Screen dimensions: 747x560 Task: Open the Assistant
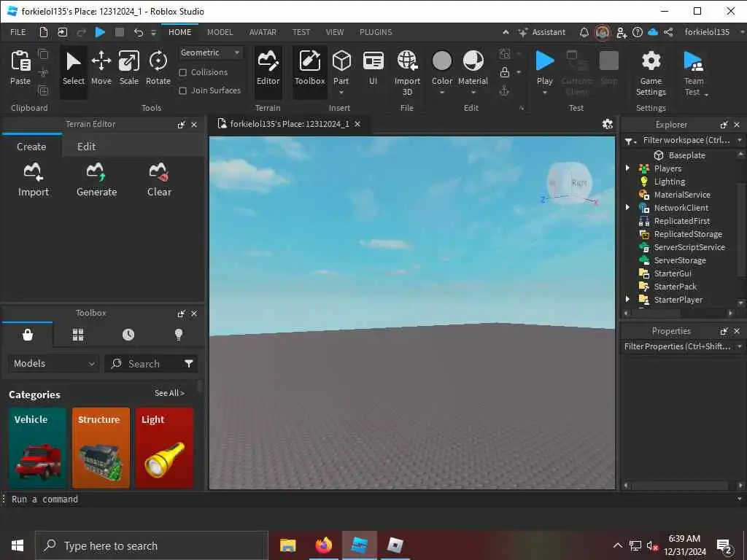point(542,32)
